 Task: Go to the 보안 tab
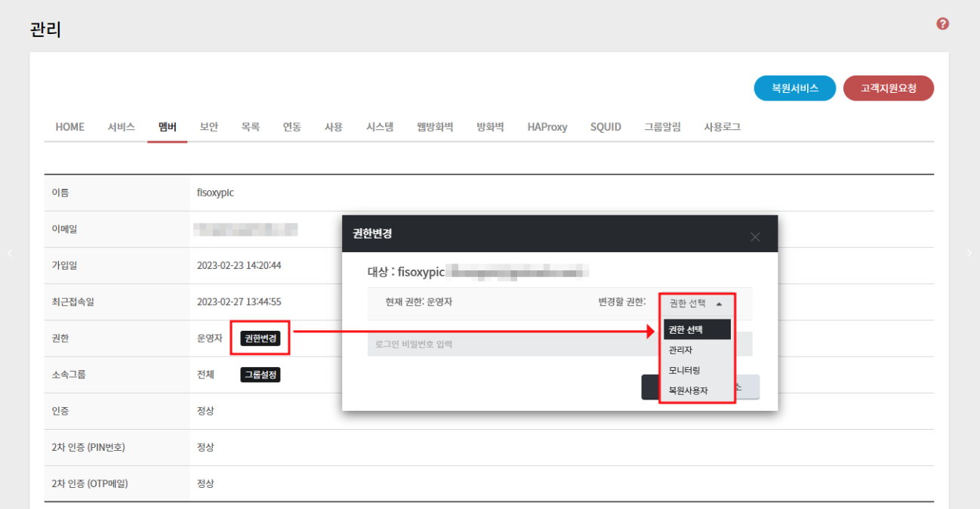(x=209, y=127)
